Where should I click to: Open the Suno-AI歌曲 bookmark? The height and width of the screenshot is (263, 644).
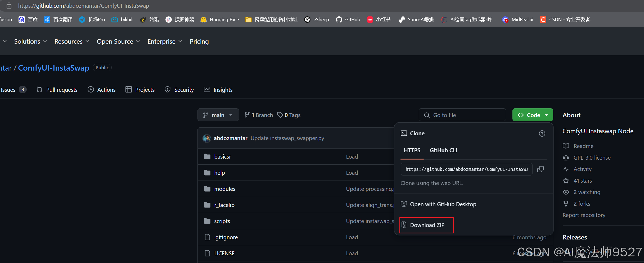click(x=416, y=19)
